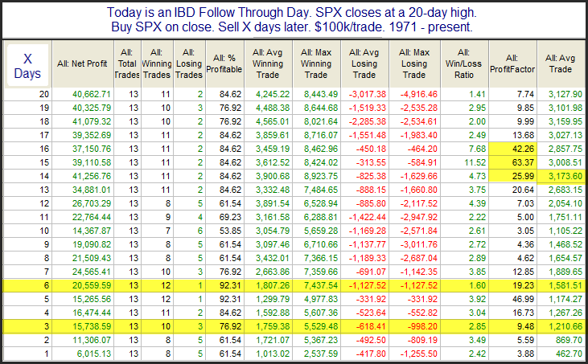Select highlighted net profit 20,559.59
This screenshot has width=588, height=364.
pyautogui.click(x=92, y=286)
